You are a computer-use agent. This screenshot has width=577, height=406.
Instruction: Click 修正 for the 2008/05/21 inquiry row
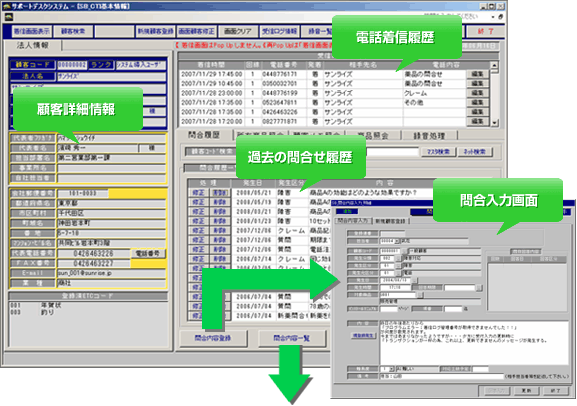coord(198,193)
